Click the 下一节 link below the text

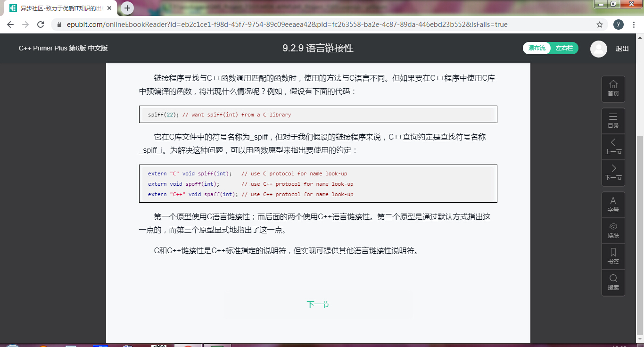[318, 304]
